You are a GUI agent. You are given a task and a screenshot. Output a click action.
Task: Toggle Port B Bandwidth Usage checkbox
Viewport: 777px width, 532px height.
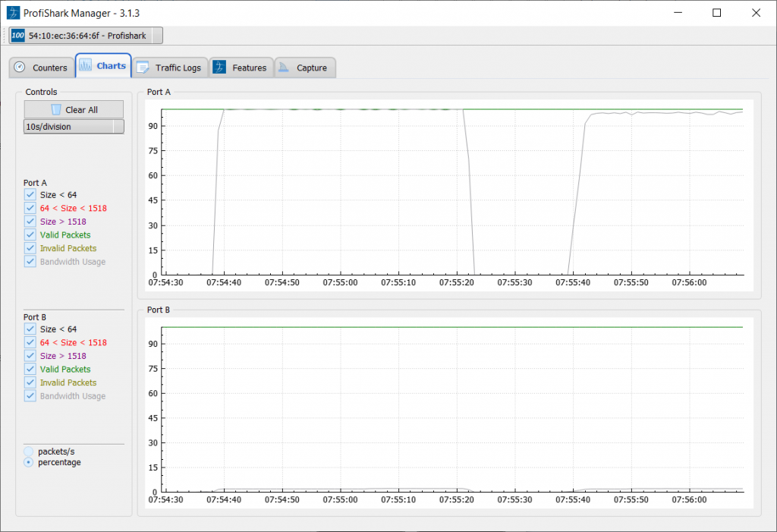click(x=30, y=395)
